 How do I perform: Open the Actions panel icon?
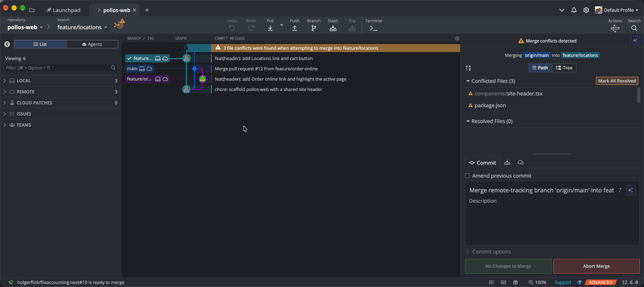tap(615, 28)
